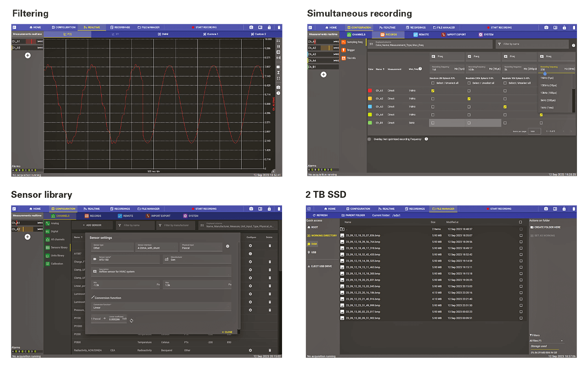Click gear icon for Charge_F sensor row
Image resolution: width=588 pixels, height=368 pixels.
pyautogui.click(x=250, y=262)
